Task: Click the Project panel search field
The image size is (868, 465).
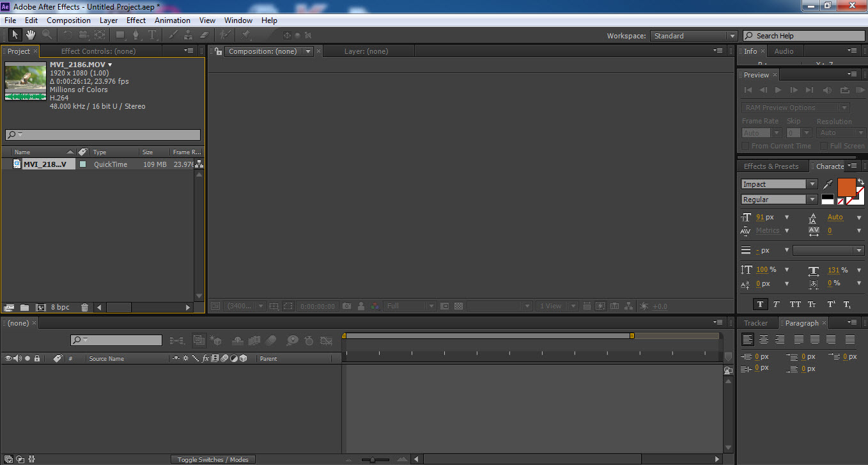Action: 103,135
